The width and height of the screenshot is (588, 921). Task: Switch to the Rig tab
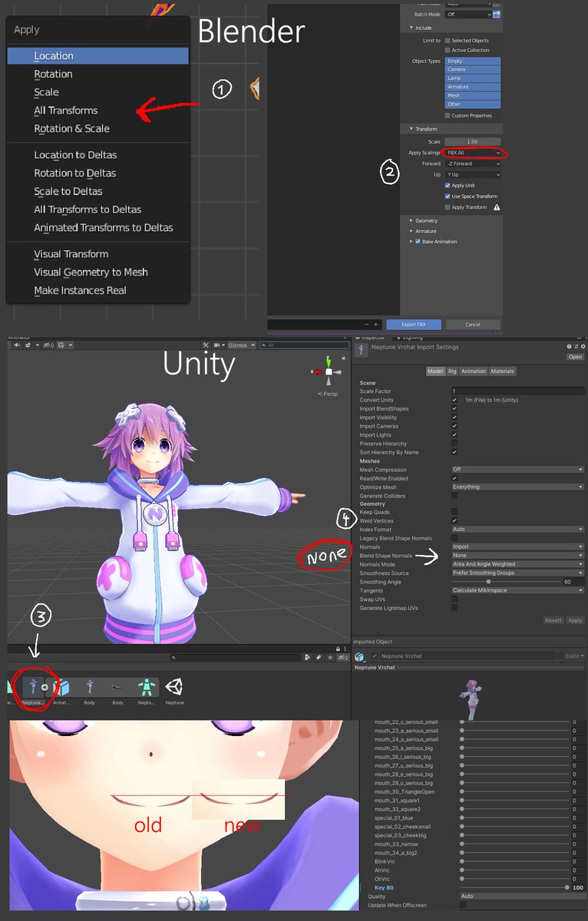(452, 371)
